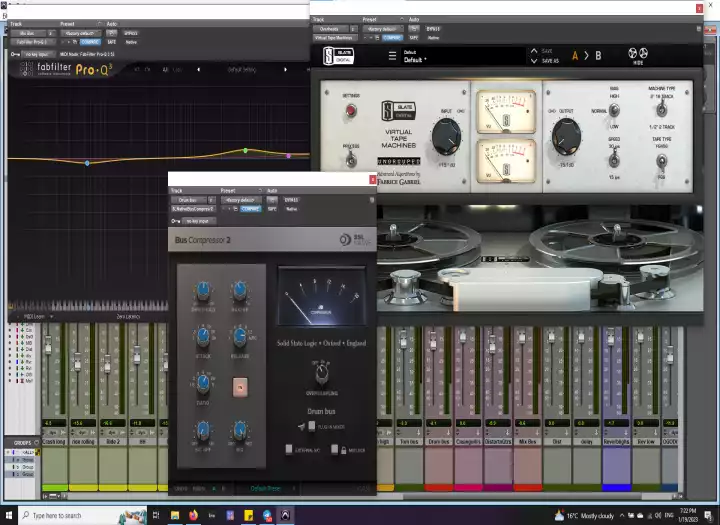Open the no key input dropdown in Bus Compressor
The height and width of the screenshot is (525, 720).
point(198,221)
